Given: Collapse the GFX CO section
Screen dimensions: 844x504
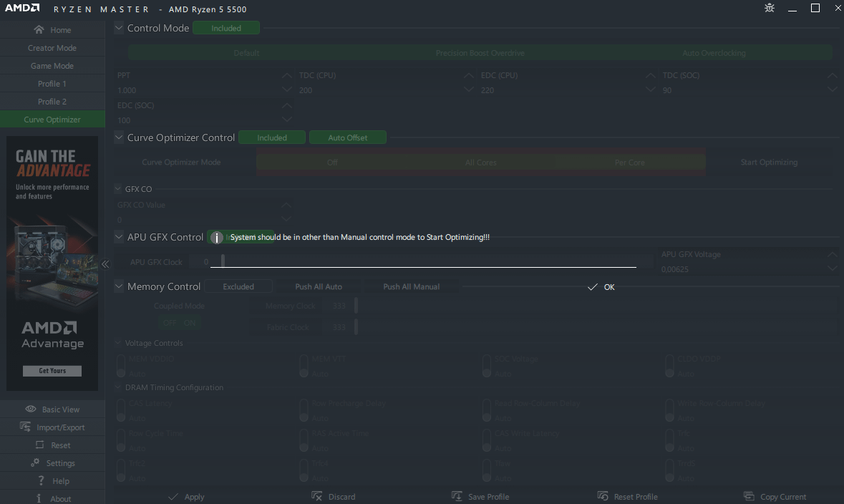Looking at the screenshot, I should (118, 189).
